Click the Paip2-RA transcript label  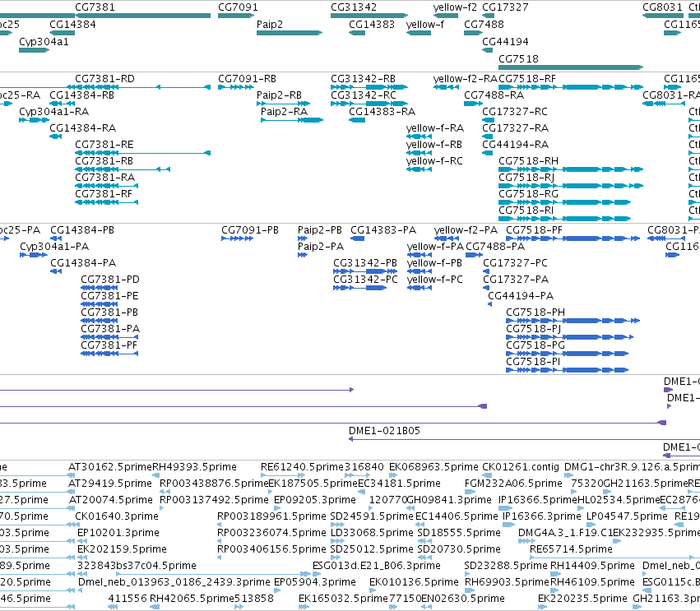284,112
